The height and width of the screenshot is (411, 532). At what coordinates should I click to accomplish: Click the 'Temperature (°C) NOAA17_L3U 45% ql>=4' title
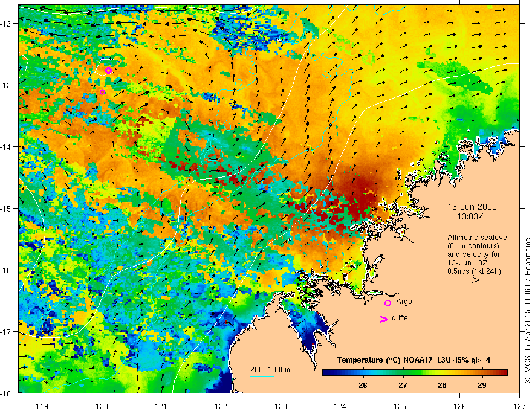pyautogui.click(x=414, y=360)
